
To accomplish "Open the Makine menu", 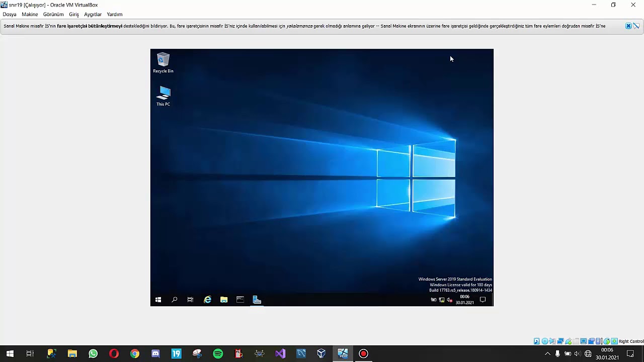I will pos(30,15).
